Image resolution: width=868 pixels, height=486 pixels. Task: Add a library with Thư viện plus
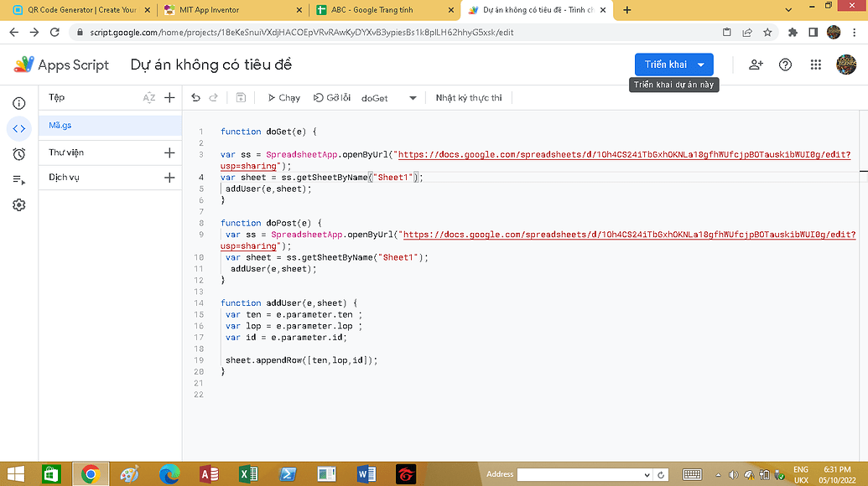click(x=169, y=153)
